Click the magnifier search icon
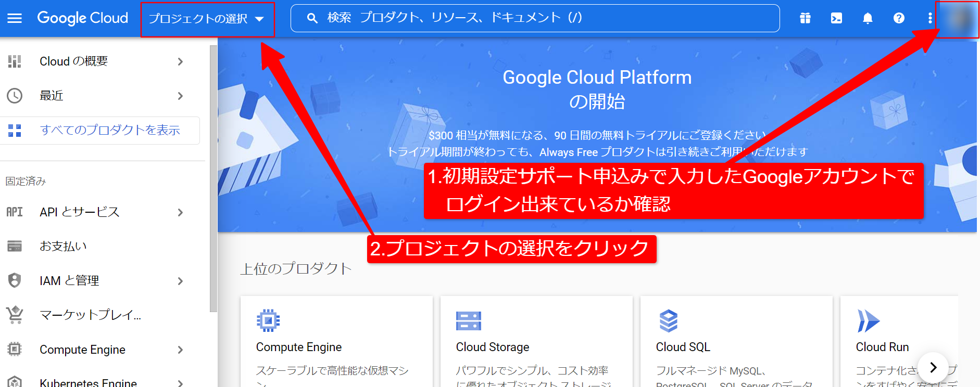 [x=312, y=18]
